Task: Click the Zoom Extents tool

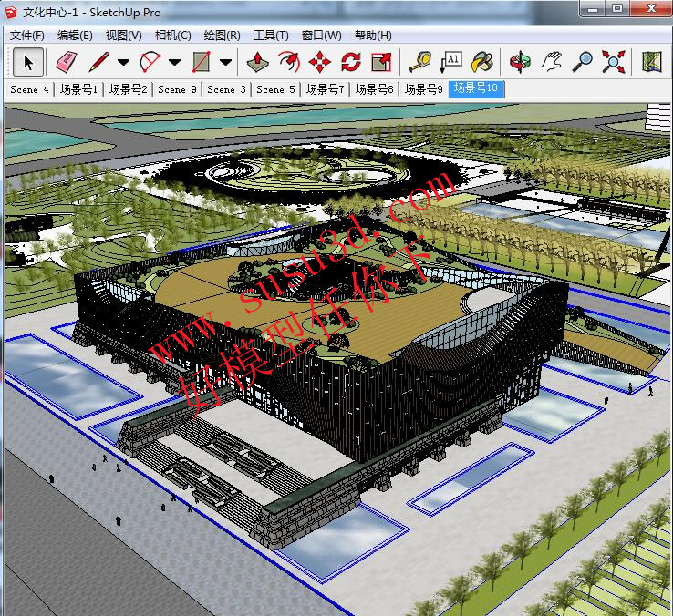Action: tap(614, 62)
